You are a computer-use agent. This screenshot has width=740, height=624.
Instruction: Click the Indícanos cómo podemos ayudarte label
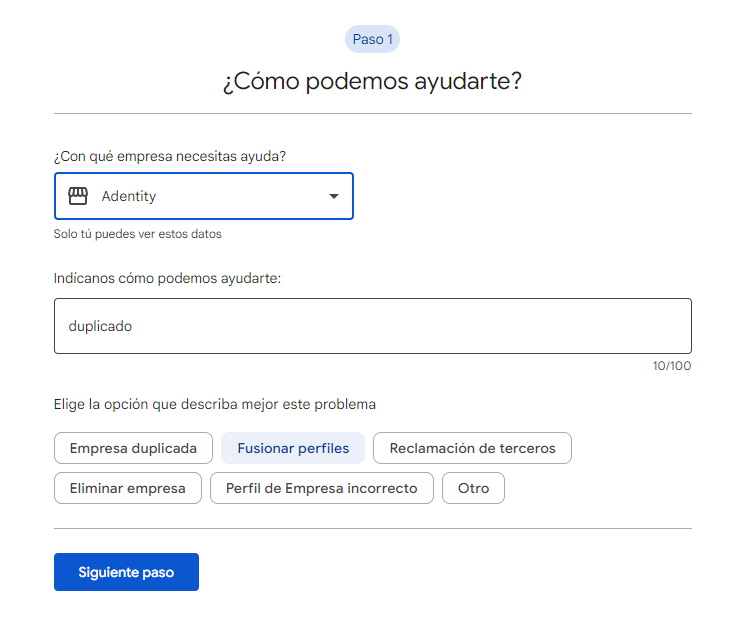click(167, 278)
